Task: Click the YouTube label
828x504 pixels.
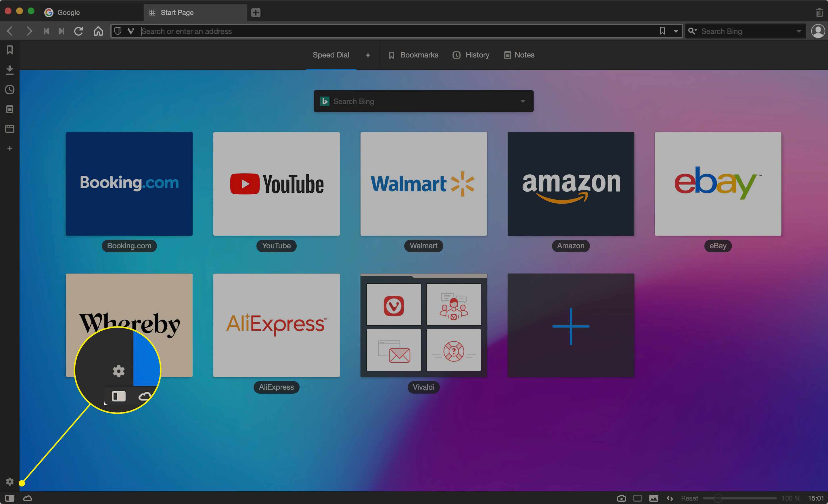Action: tap(277, 246)
